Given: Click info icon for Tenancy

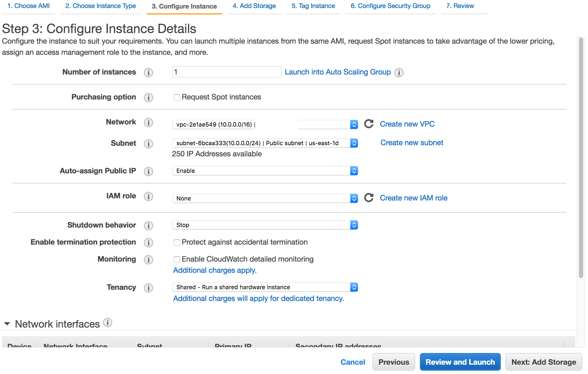Looking at the screenshot, I should (148, 288).
